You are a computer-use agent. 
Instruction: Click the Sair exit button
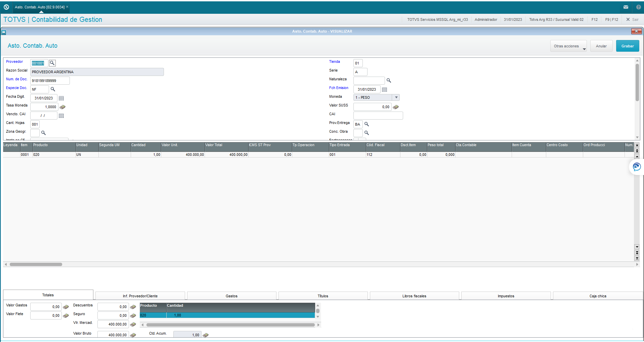click(x=632, y=19)
